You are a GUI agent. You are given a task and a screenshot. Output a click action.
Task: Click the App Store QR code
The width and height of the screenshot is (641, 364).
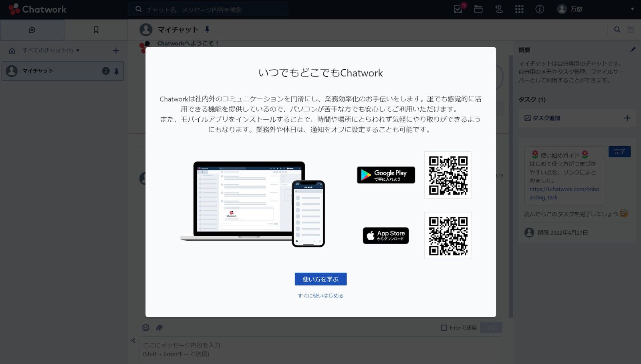[x=448, y=235]
